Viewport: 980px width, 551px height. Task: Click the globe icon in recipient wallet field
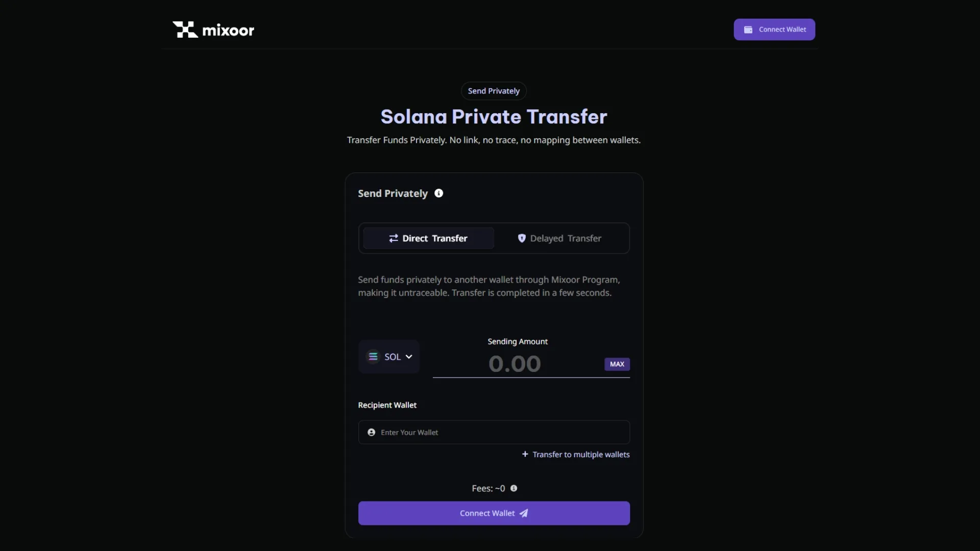371,432
